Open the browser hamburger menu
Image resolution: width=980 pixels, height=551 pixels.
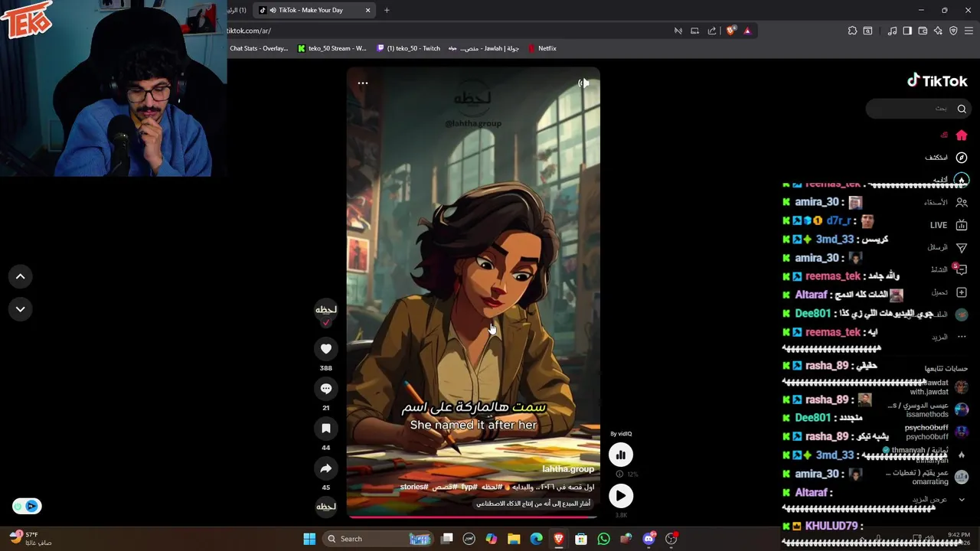point(969,31)
